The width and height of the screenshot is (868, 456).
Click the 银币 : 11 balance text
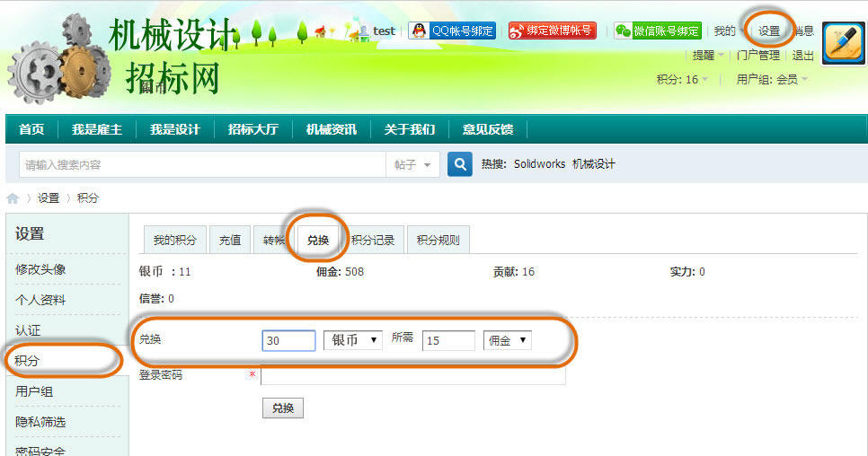[x=165, y=271]
